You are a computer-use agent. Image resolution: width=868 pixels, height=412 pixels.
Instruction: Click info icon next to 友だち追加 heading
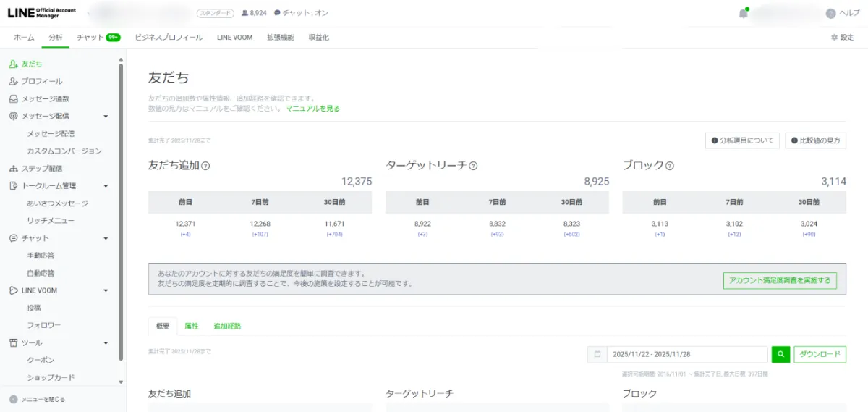[205, 166]
